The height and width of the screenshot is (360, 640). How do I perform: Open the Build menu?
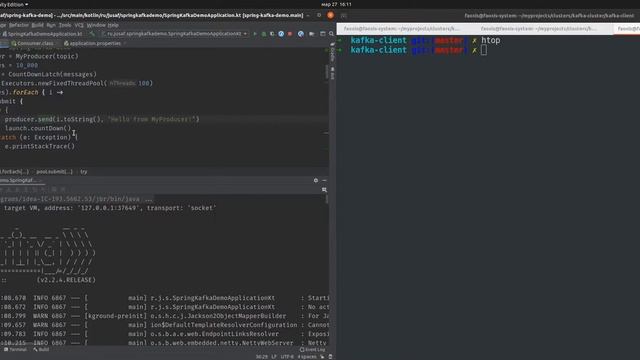pos(38,25)
